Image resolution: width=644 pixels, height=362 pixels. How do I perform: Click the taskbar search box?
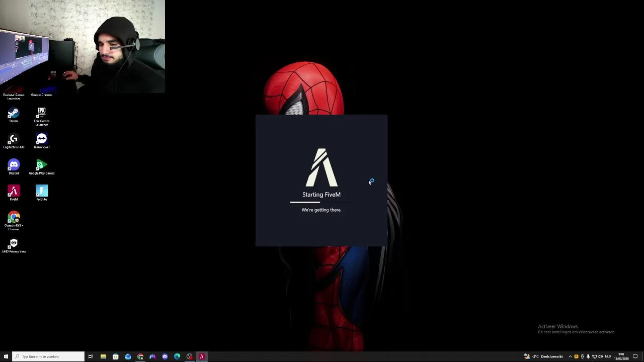point(48,356)
